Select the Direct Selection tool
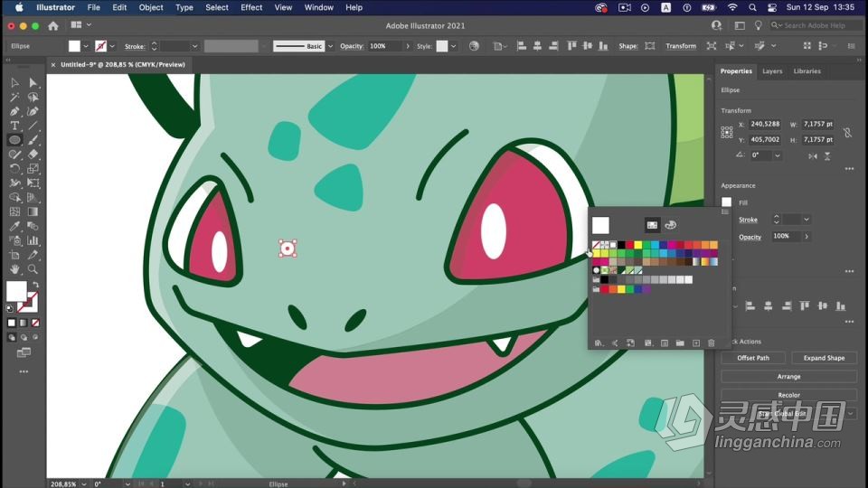Viewport: 868px width, 488px height. (33, 82)
